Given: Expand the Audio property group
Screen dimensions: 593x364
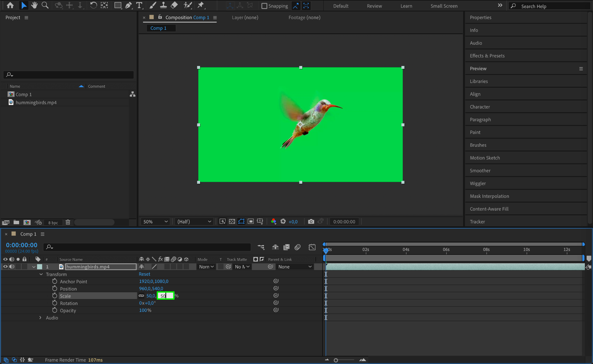Looking at the screenshot, I should click(40, 317).
